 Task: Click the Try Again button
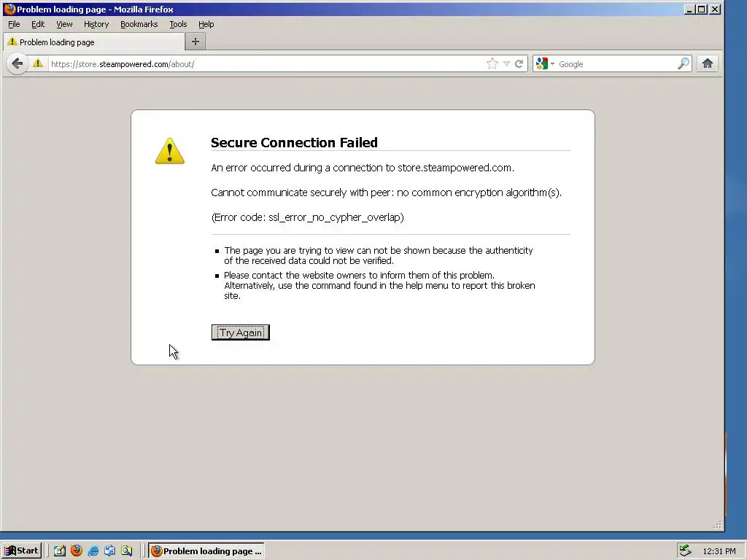click(x=241, y=332)
